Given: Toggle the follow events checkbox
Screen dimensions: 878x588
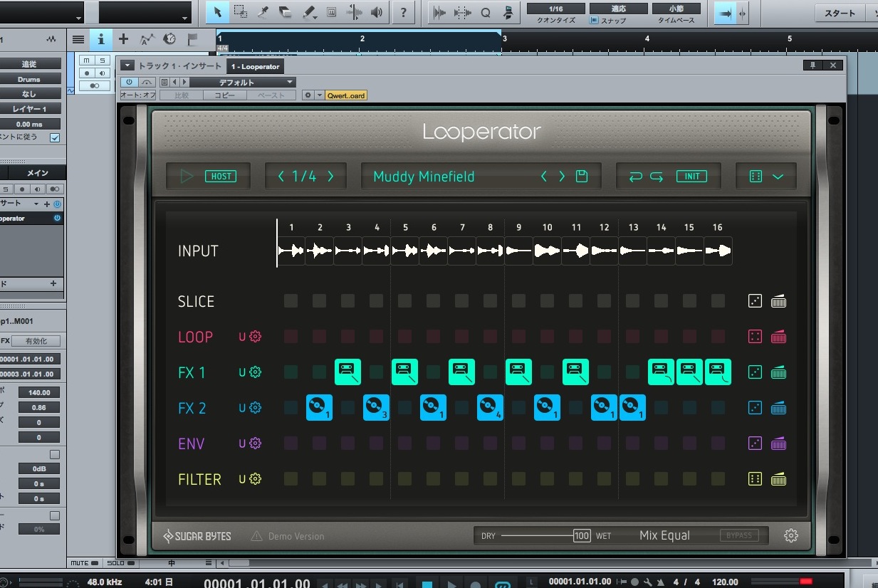Looking at the screenshot, I should pyautogui.click(x=55, y=137).
